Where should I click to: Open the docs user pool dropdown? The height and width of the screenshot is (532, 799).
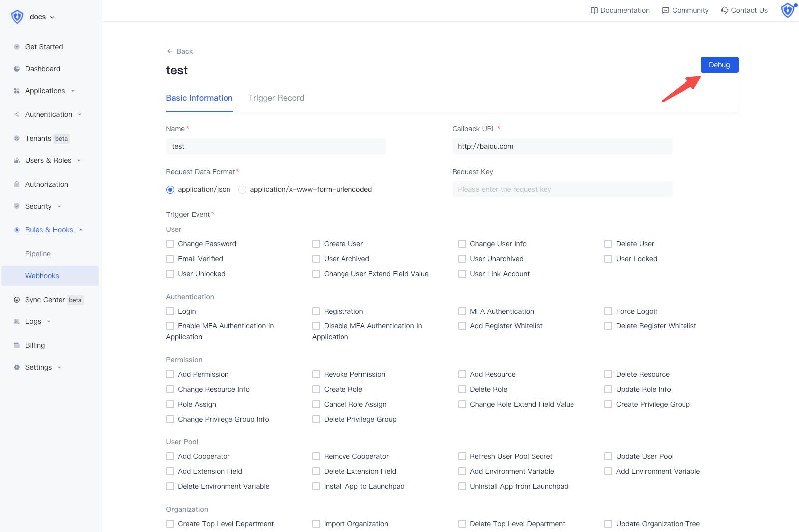pyautogui.click(x=42, y=17)
